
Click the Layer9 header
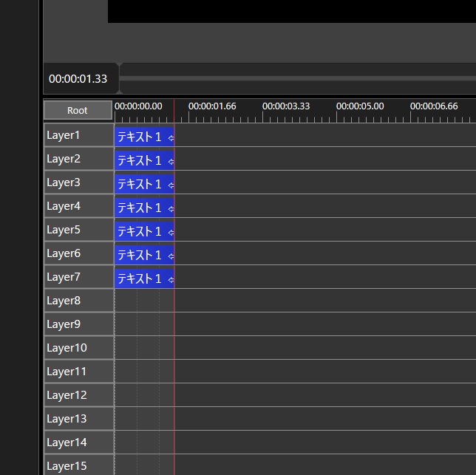tap(78, 324)
